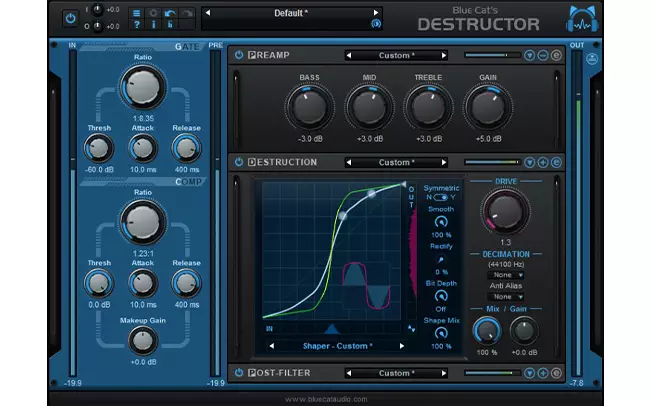Click the DRIVE knob
650x406 pixels.
click(505, 212)
